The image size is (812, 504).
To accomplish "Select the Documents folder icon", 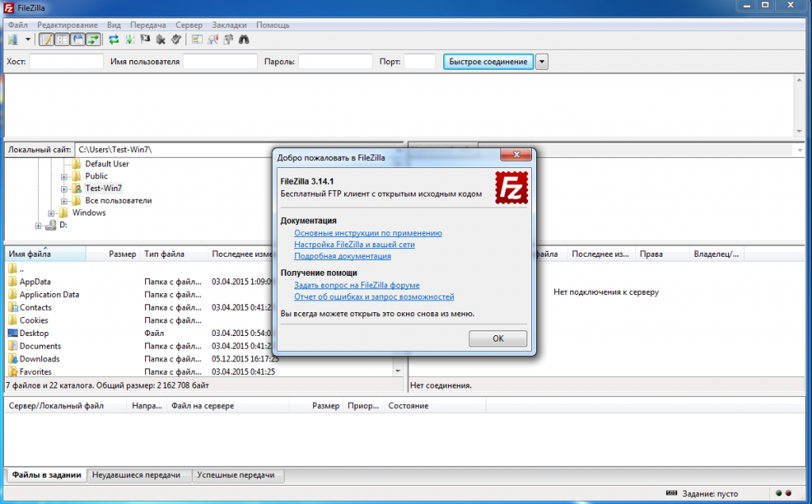I will pos(13,346).
